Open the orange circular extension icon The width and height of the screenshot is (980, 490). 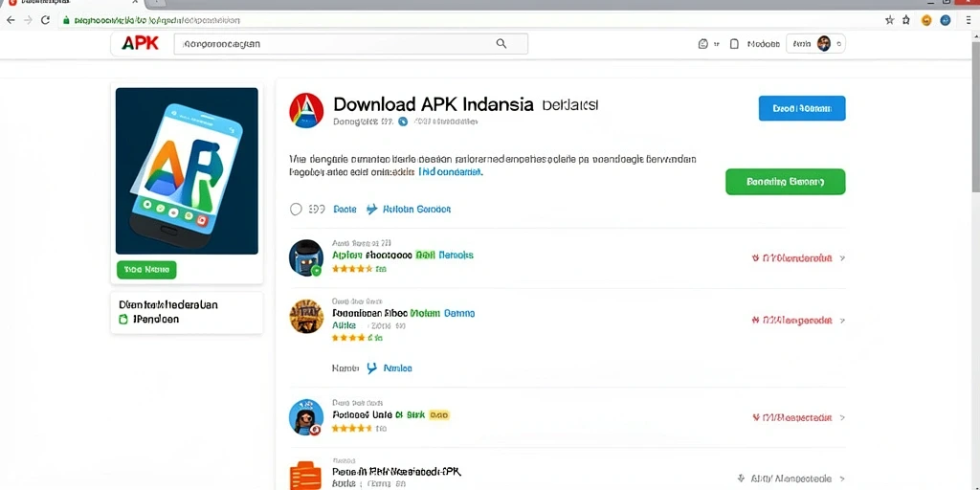click(926, 20)
